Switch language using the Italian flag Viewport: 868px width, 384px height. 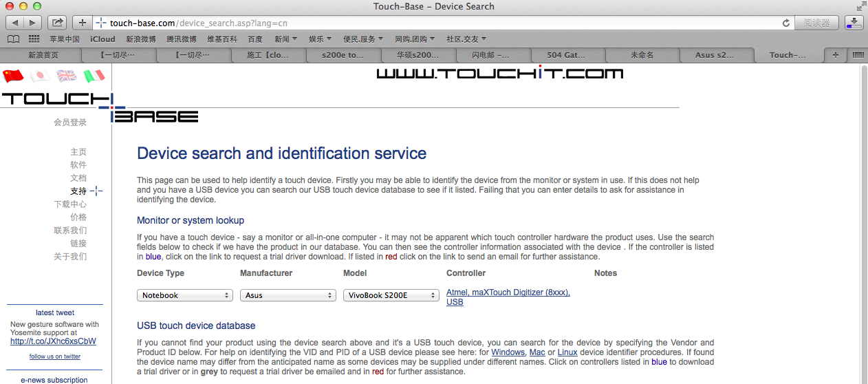tap(94, 76)
